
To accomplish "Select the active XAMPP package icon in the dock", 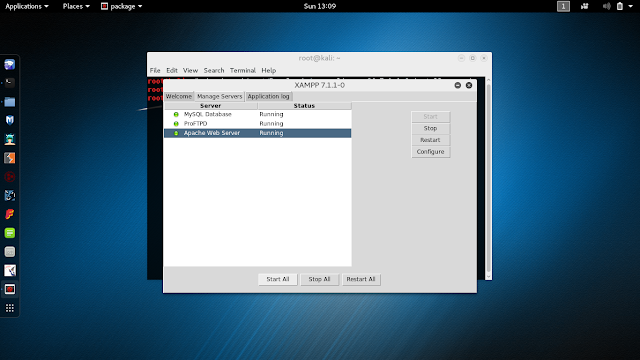I will click(x=9, y=289).
